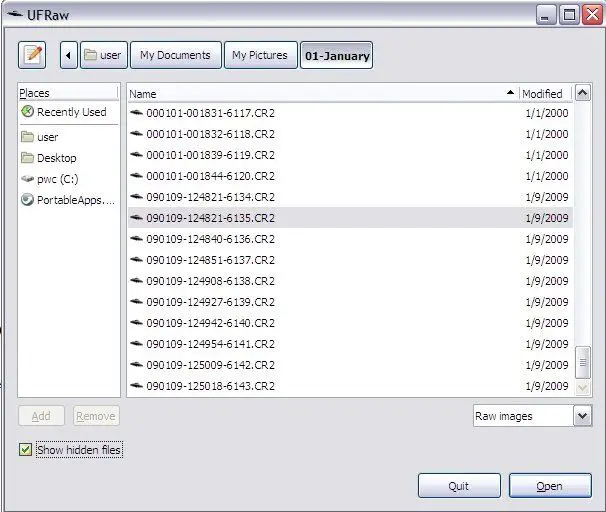Sort files by Name column header
The width and height of the screenshot is (606, 512).
coord(323,94)
